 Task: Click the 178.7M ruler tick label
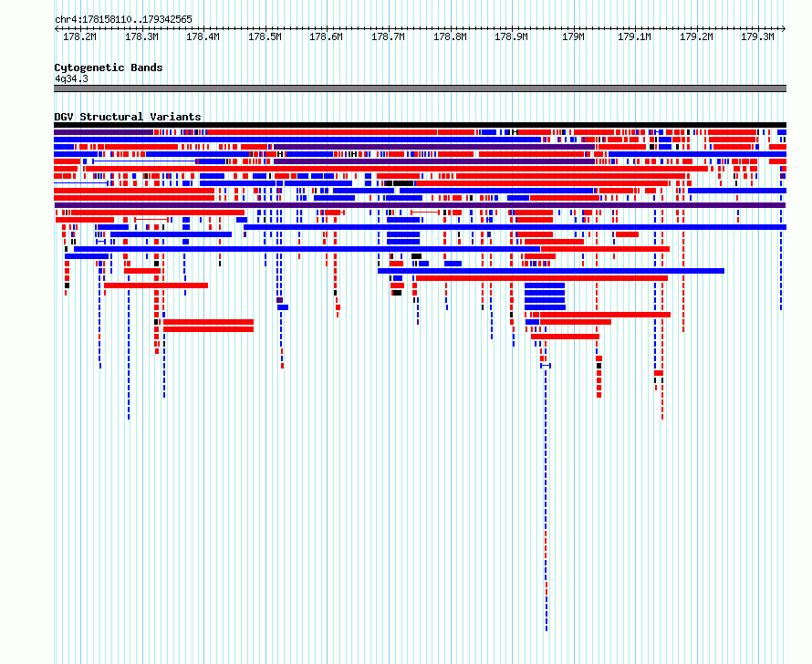388,36
